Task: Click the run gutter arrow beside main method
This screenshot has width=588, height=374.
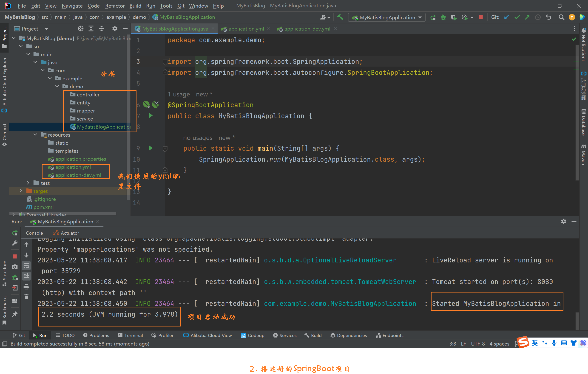Action: coord(151,148)
